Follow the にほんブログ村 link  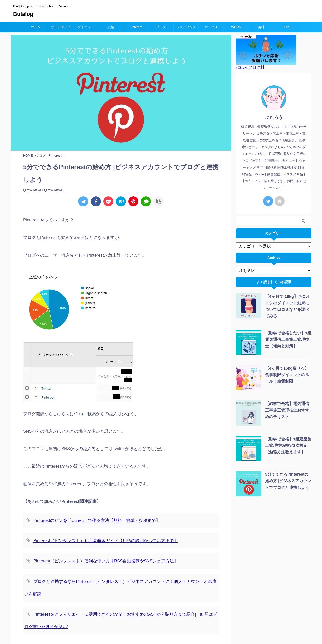pyautogui.click(x=250, y=67)
